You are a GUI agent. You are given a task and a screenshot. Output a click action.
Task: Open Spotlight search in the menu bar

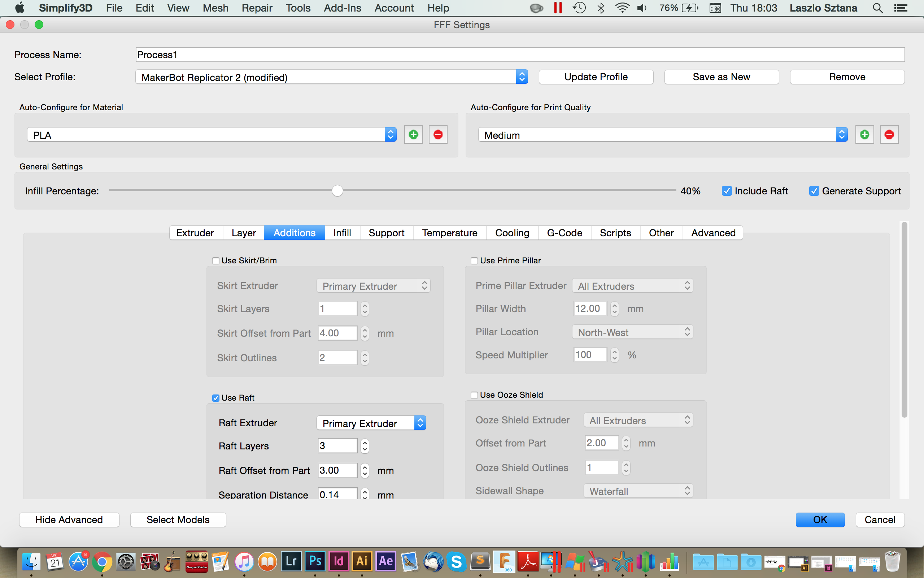tap(877, 8)
